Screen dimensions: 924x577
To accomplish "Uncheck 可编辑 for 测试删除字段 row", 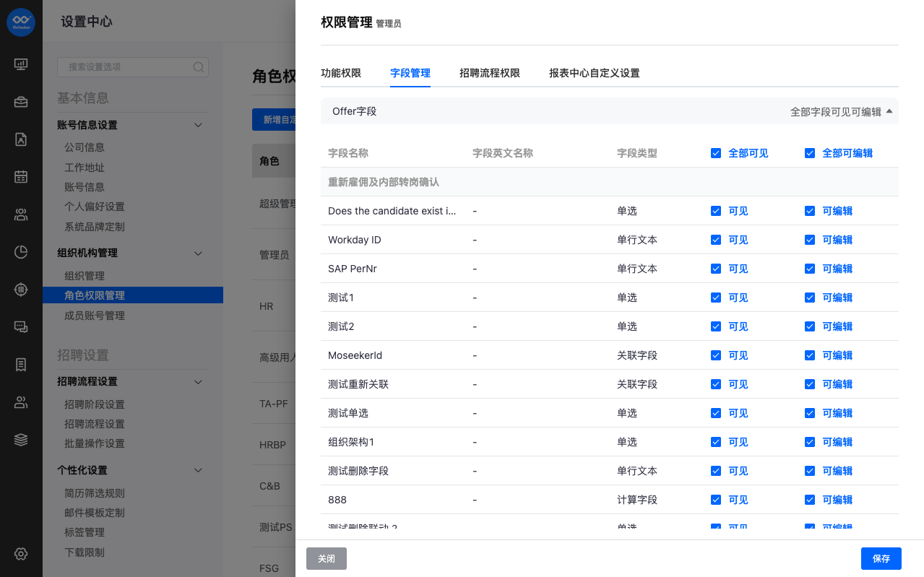I will (x=810, y=471).
